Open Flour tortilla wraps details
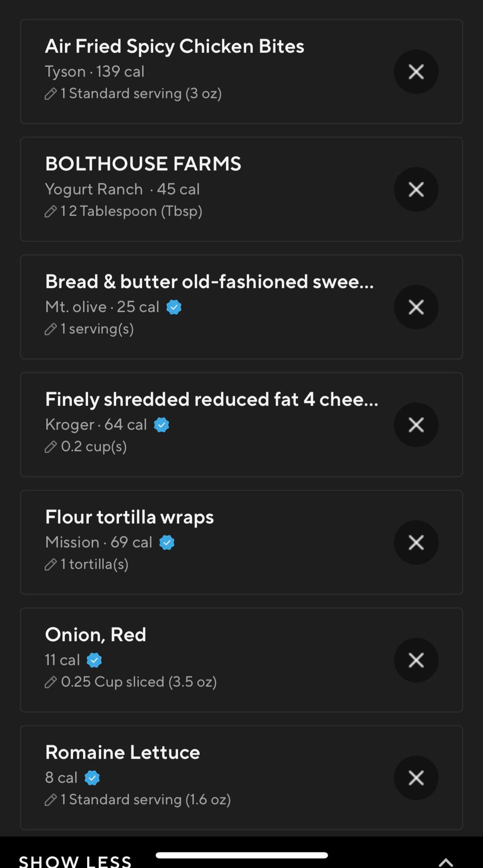 coord(130,517)
